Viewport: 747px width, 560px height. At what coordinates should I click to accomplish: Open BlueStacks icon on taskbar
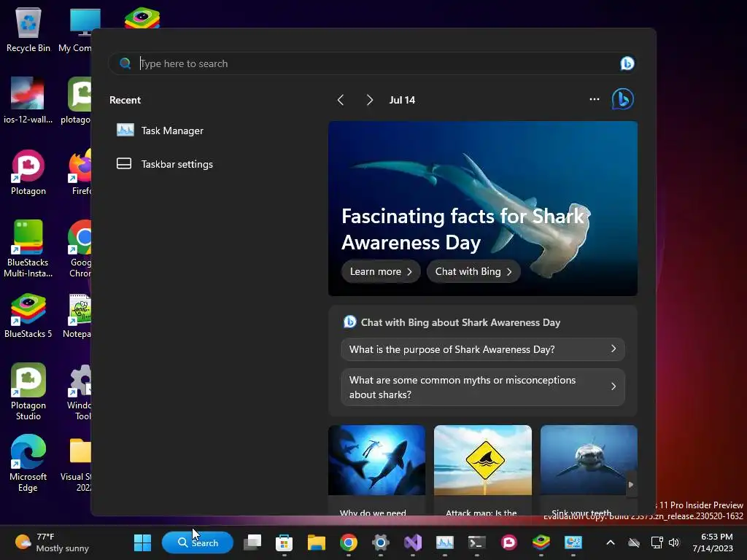pos(541,542)
